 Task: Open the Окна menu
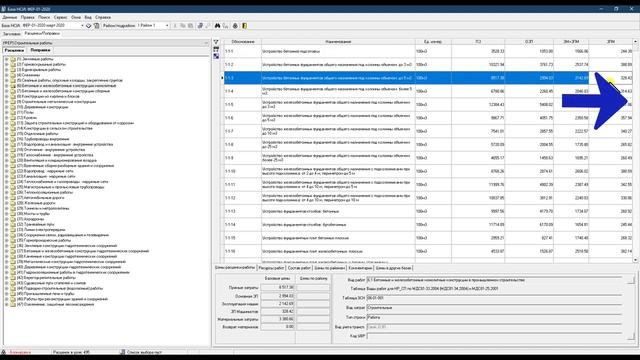(76, 18)
